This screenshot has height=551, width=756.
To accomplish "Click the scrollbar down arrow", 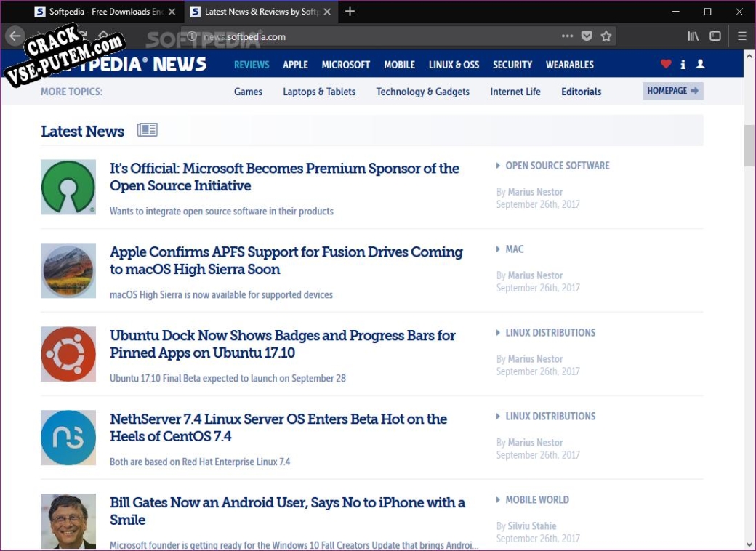I will (749, 544).
